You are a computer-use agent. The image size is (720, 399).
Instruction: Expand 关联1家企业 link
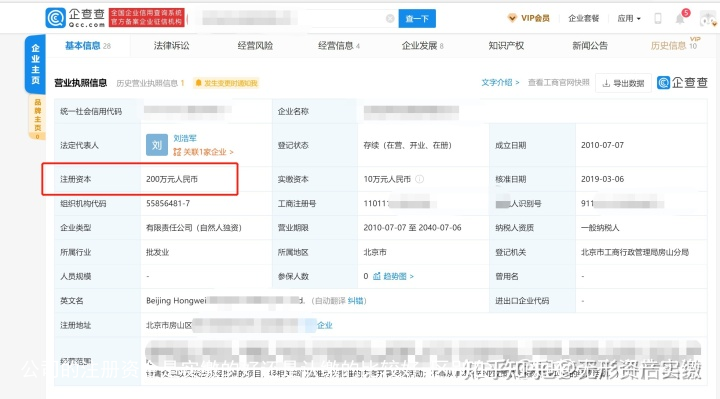(203, 152)
